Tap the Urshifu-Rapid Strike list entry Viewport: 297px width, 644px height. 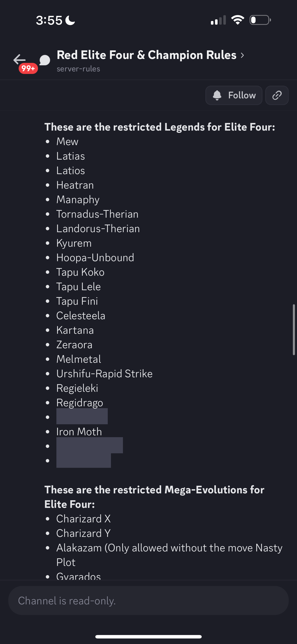point(104,374)
